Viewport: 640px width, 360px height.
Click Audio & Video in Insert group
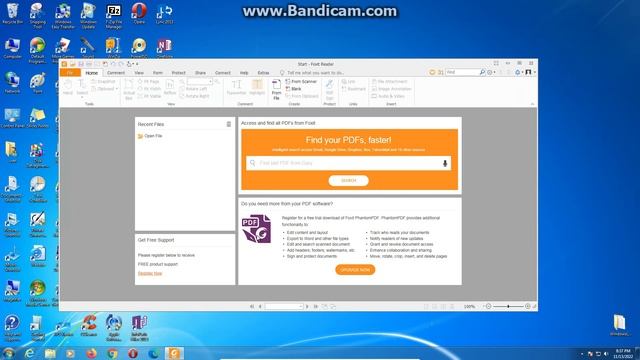coord(388,96)
